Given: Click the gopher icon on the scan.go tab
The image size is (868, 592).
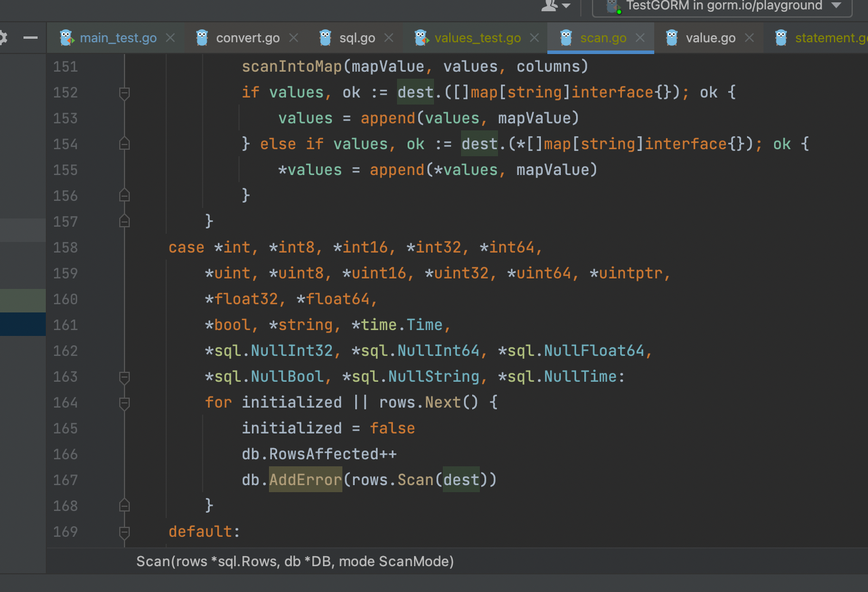Looking at the screenshot, I should (565, 38).
